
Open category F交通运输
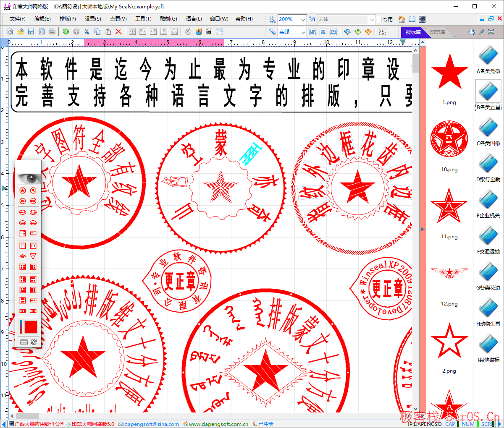[488, 240]
